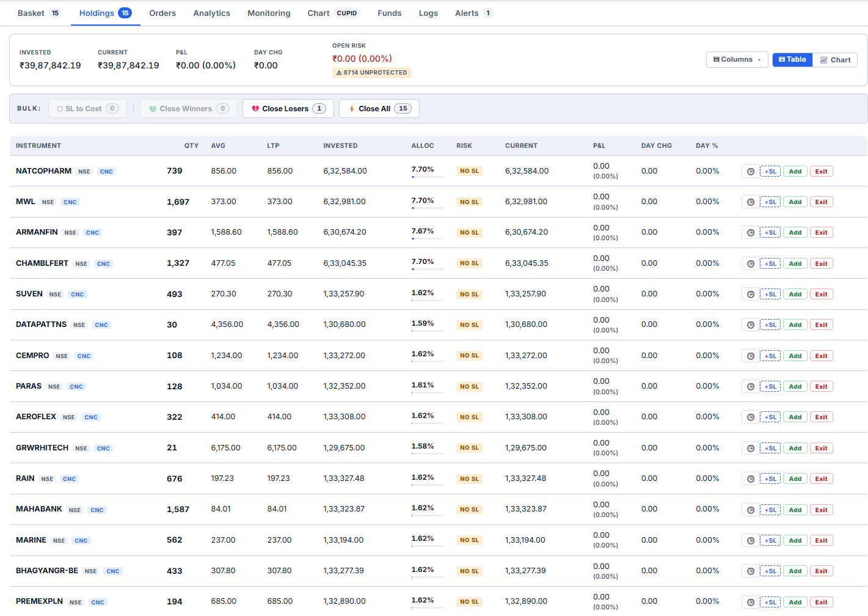Screen dimensions: 868x616
Task: Open the Orders tab
Action: pos(162,13)
